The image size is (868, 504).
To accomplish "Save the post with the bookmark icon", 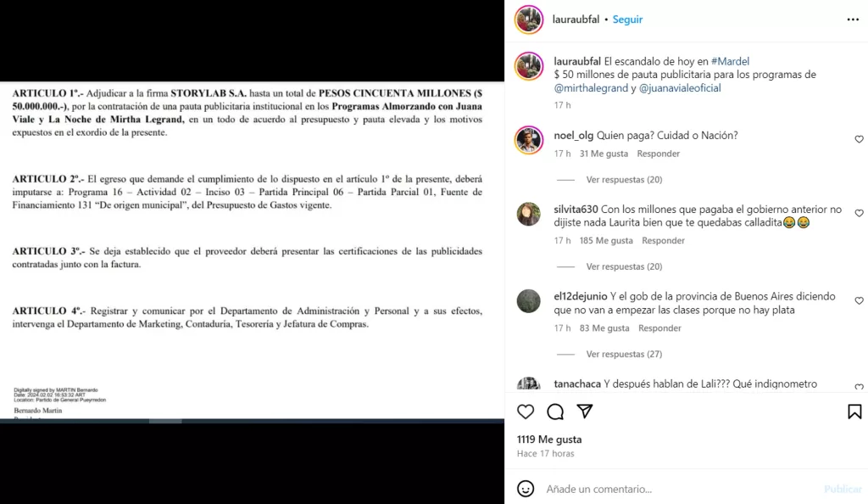I will coord(854,412).
